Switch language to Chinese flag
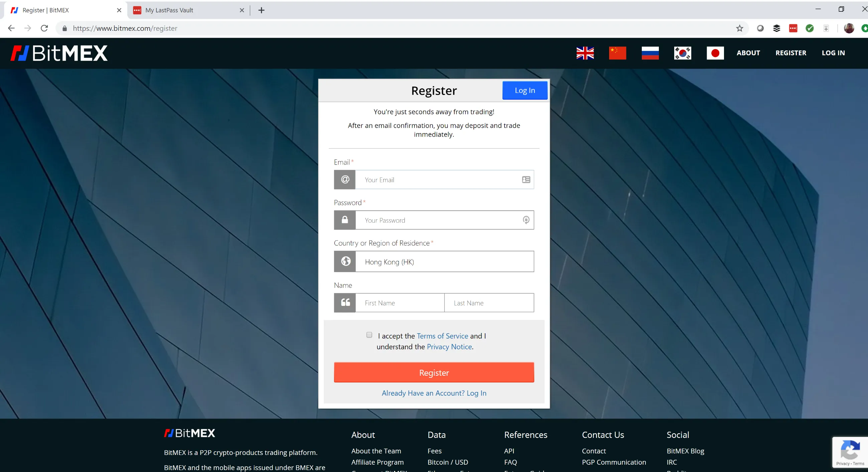Image resolution: width=868 pixels, height=472 pixels. point(617,53)
